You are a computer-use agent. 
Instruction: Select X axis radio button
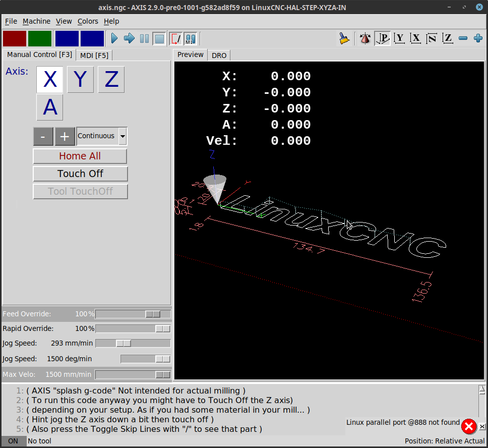[x=50, y=79]
